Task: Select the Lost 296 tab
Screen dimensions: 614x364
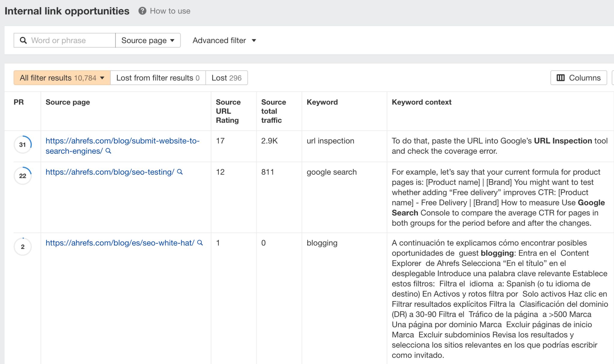Action: (x=226, y=78)
